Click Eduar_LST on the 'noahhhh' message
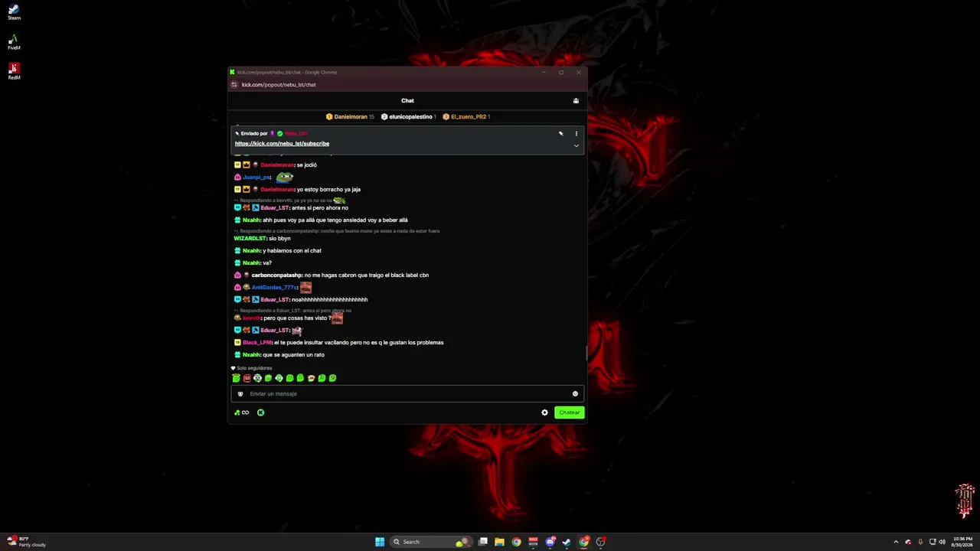The height and width of the screenshot is (551, 980). pos(274,299)
